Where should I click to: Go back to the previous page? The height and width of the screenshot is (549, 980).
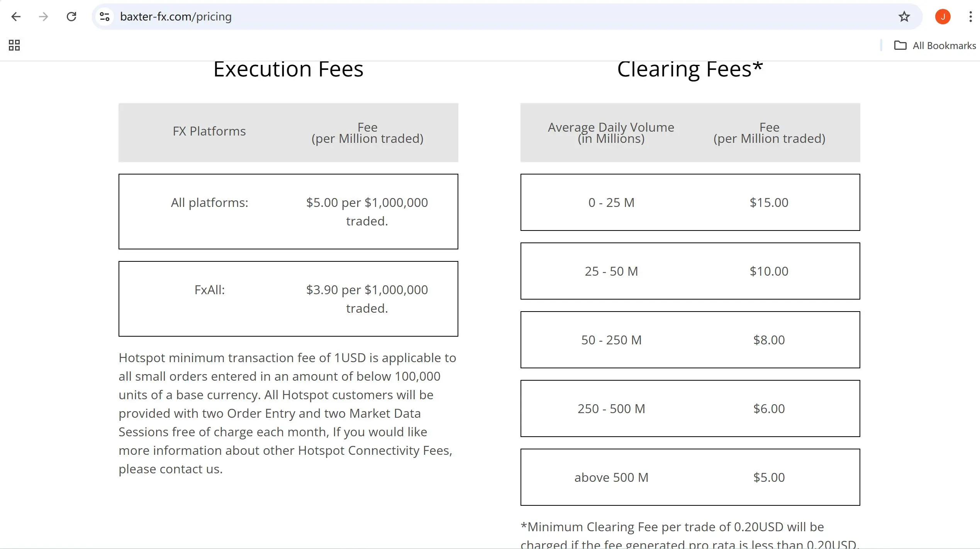click(x=16, y=17)
